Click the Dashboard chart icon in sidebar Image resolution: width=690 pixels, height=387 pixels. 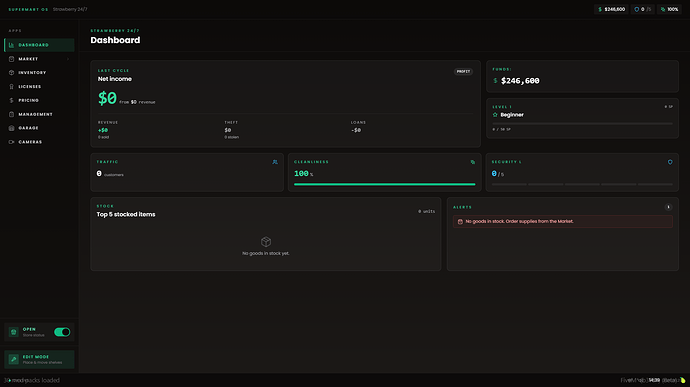(11, 45)
